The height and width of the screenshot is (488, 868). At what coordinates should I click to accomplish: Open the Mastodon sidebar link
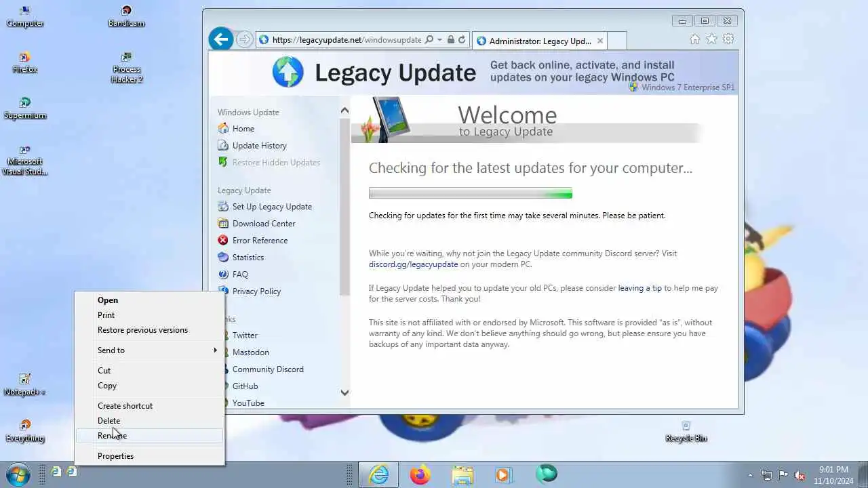pos(251,352)
